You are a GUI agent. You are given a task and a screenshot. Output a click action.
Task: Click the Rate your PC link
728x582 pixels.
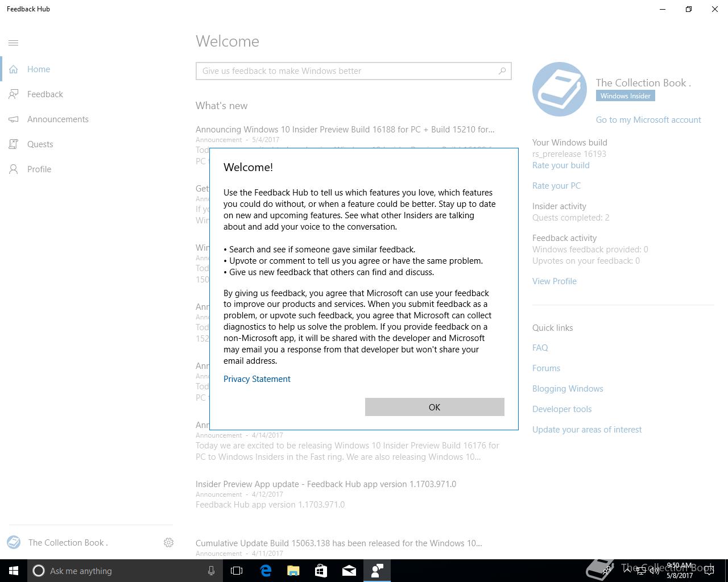pos(556,186)
